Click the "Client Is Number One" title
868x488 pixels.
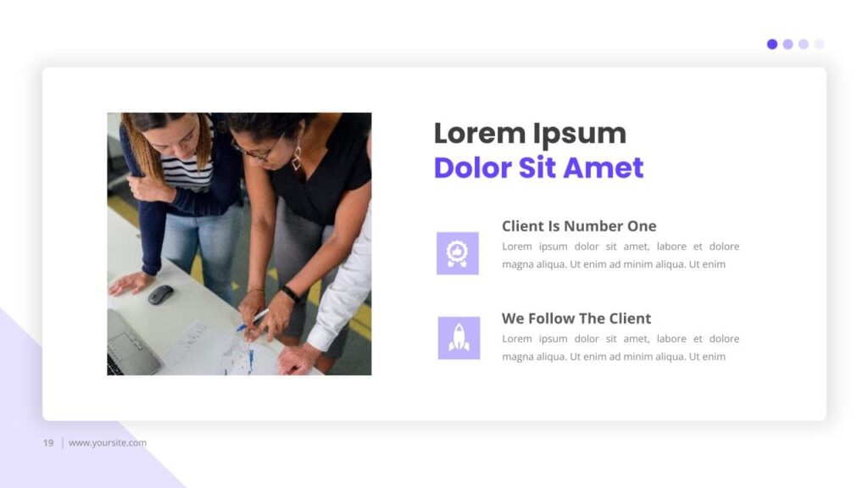click(579, 225)
